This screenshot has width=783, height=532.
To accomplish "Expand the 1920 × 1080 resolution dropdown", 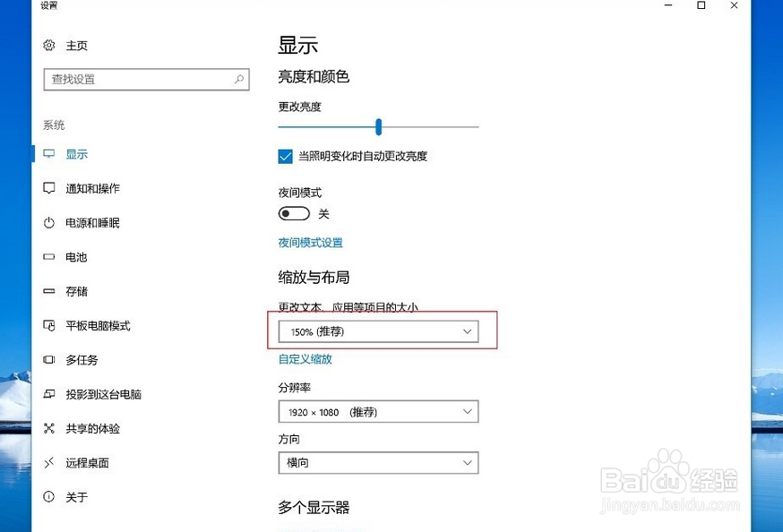I will 378,412.
